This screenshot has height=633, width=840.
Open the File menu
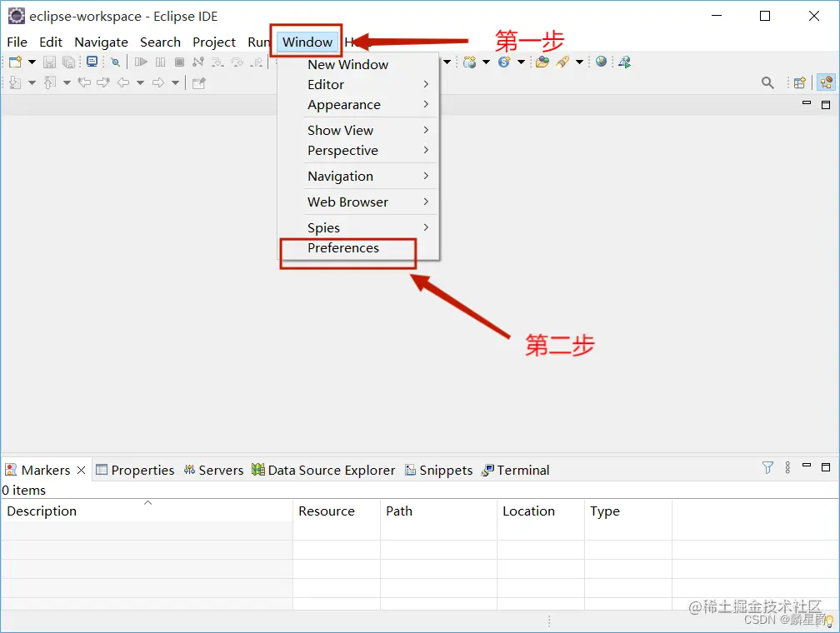pos(17,42)
